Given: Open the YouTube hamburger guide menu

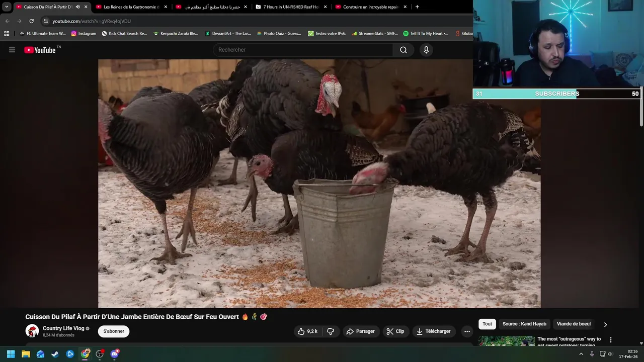Looking at the screenshot, I should tap(12, 50).
